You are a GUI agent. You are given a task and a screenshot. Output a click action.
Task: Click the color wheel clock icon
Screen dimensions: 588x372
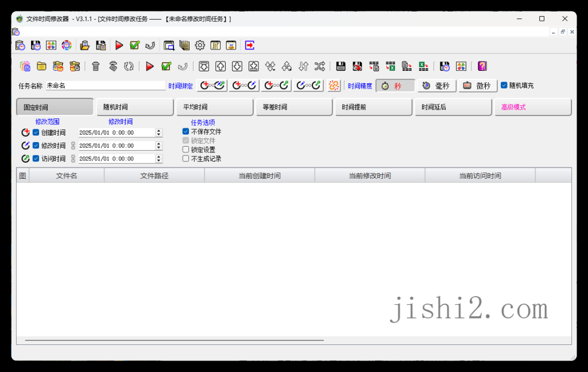[x=67, y=45]
